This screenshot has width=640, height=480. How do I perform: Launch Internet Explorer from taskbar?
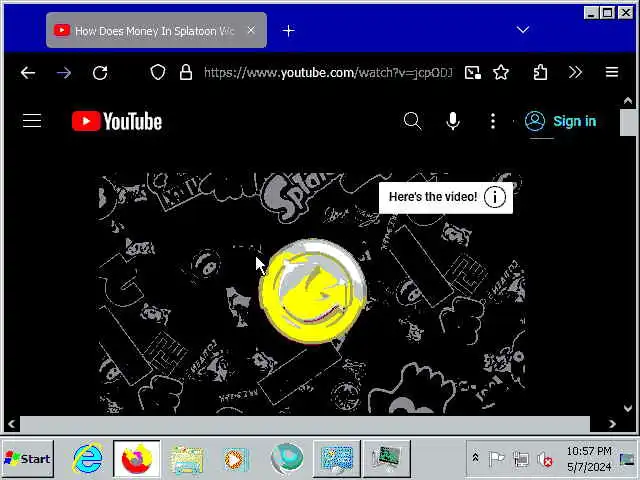click(88, 458)
